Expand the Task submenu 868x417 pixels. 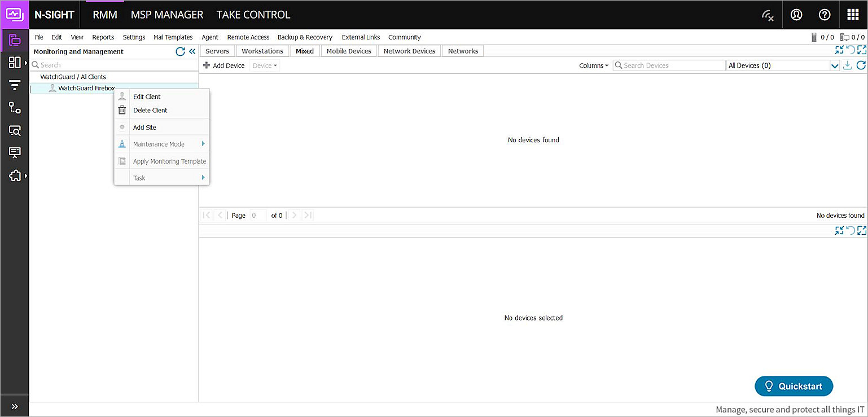coord(162,178)
